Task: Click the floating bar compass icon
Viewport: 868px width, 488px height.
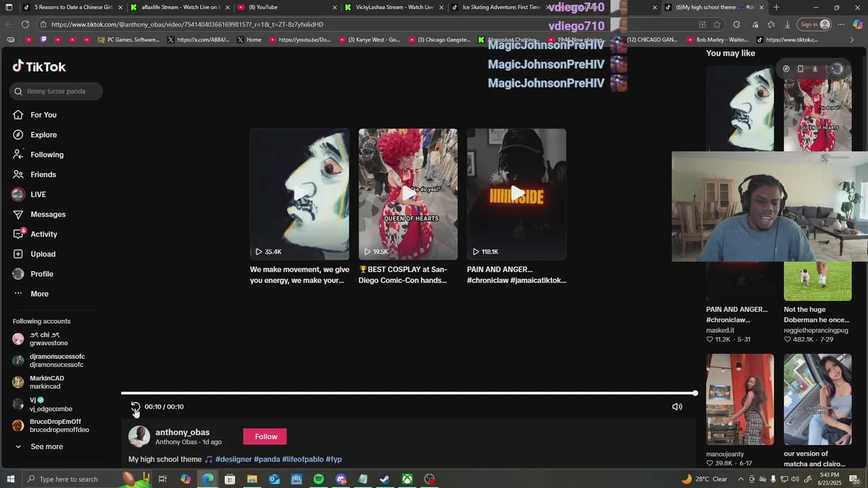Action: pyautogui.click(x=786, y=68)
